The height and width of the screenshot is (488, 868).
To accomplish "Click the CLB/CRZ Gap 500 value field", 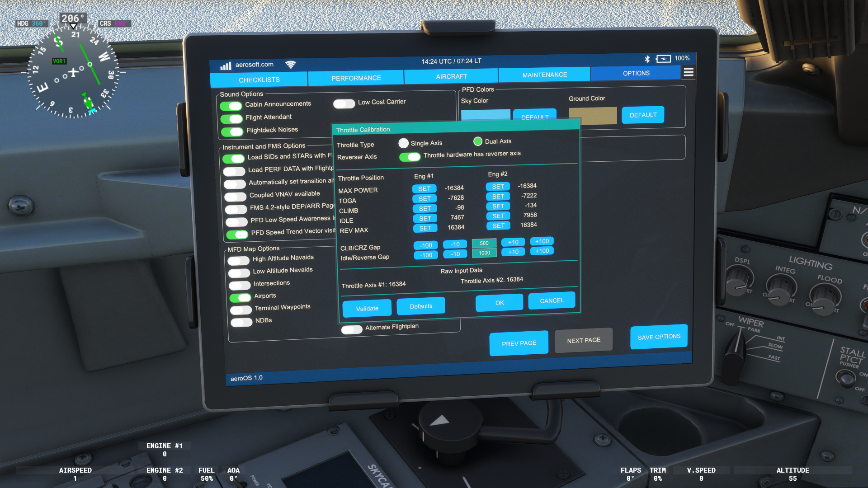I will [484, 243].
